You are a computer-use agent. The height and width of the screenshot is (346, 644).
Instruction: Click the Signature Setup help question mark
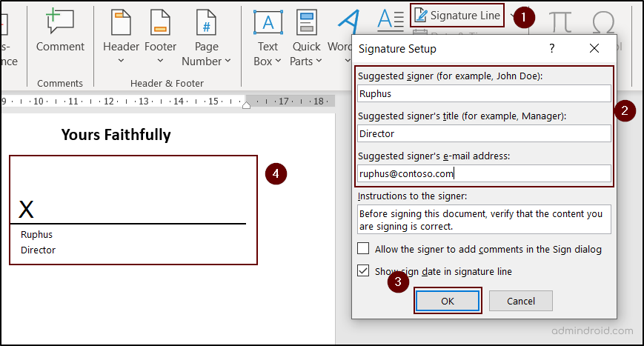[x=552, y=48]
